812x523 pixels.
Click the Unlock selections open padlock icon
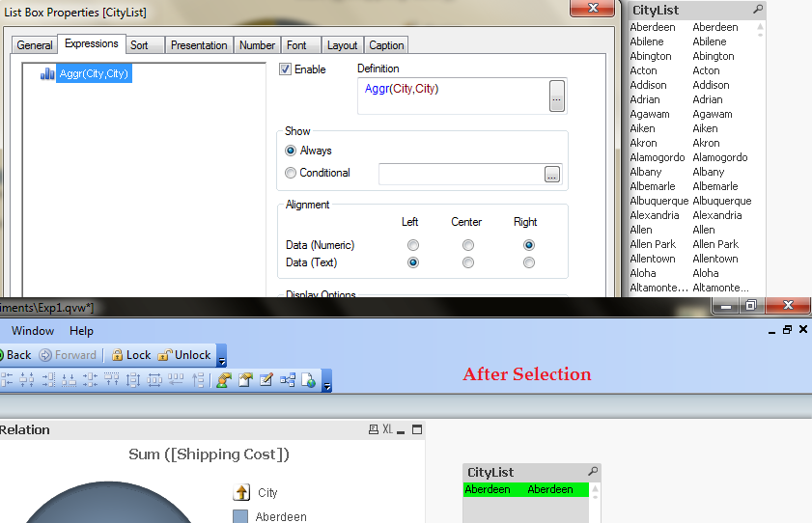tap(165, 355)
